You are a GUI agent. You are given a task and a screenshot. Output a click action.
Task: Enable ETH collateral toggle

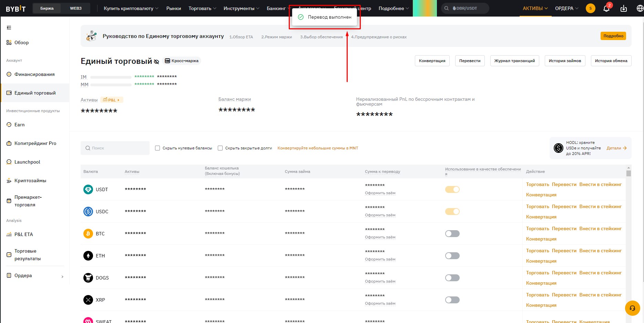(452, 256)
